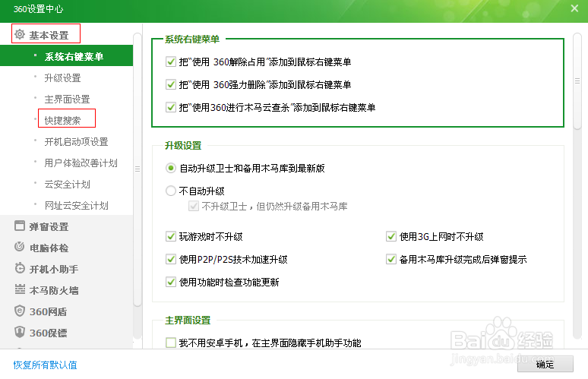Open 云安全计划 sidebar item
The height and width of the screenshot is (379, 588).
67,184
